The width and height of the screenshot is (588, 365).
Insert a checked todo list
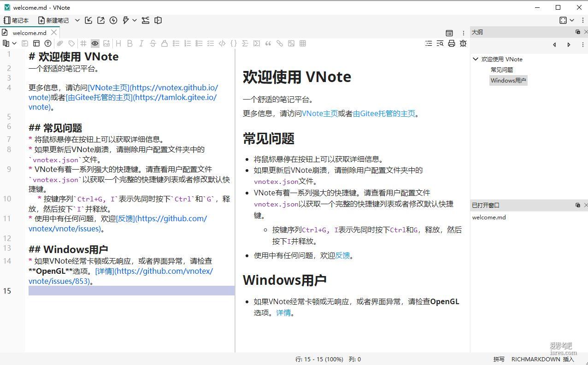(x=211, y=43)
